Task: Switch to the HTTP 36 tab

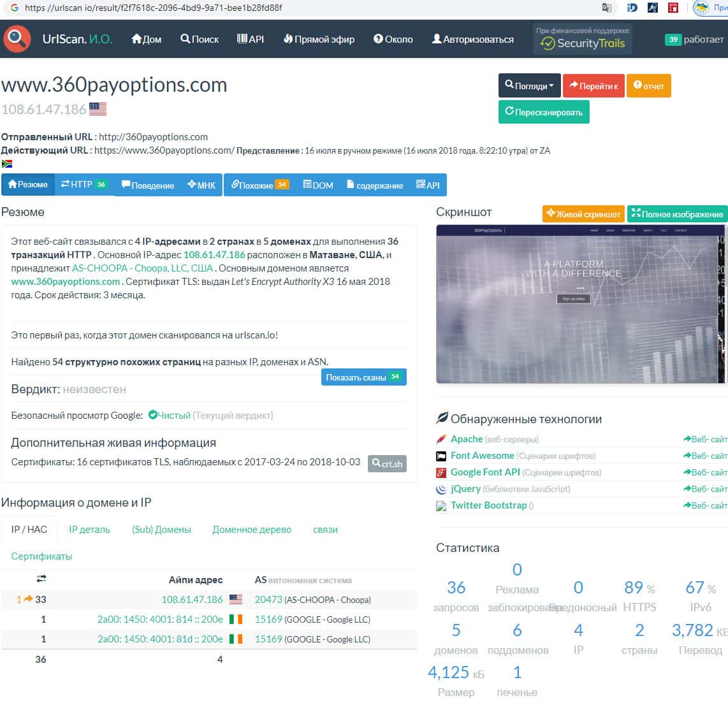Action: click(84, 184)
